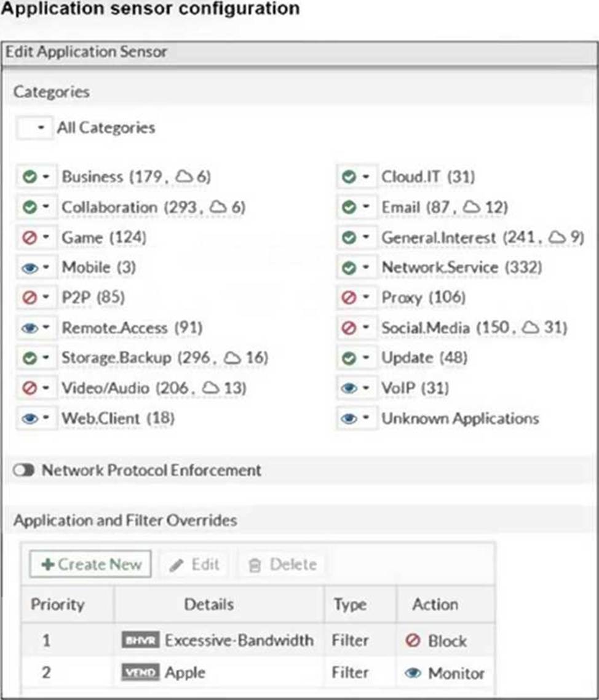Click the Edit button in overrides toolbar
Screen dimensions: 599x700
(196, 565)
